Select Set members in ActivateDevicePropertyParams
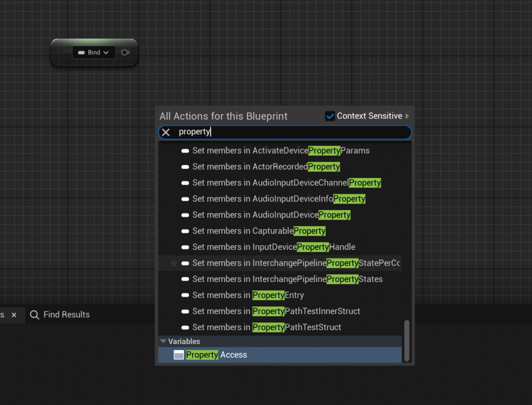This screenshot has height=405, width=532. point(281,151)
